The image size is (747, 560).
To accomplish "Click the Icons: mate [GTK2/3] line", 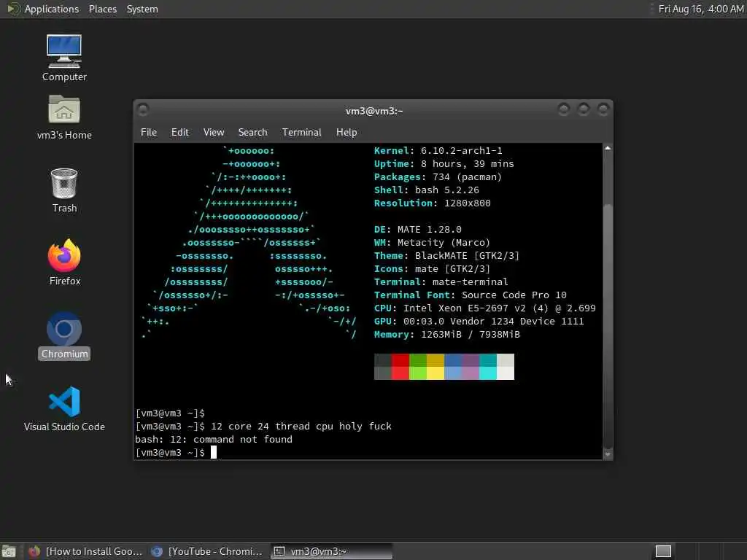I will 432,268.
